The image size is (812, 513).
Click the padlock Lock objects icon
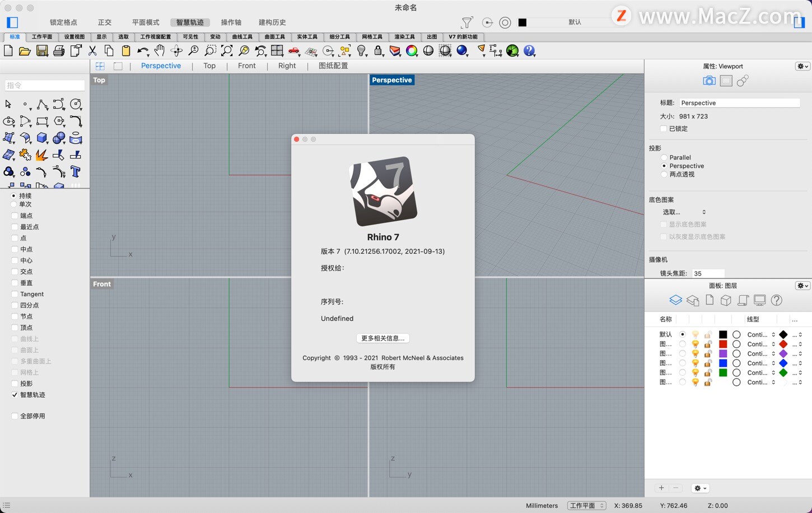[379, 51]
